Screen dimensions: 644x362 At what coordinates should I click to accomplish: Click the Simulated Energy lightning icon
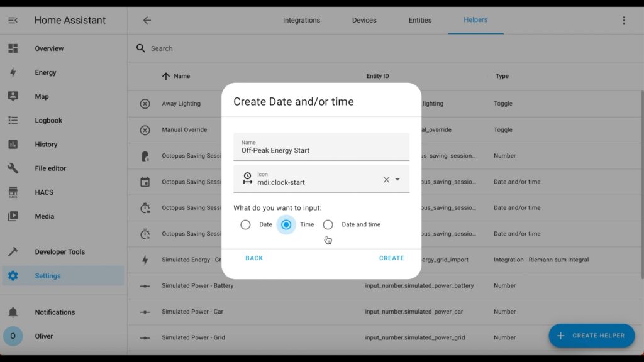(145, 260)
